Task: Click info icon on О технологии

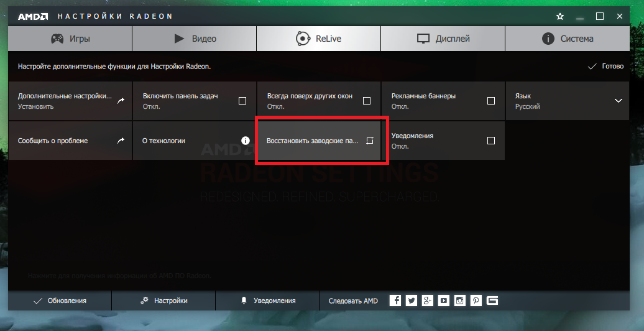Action: coord(245,141)
